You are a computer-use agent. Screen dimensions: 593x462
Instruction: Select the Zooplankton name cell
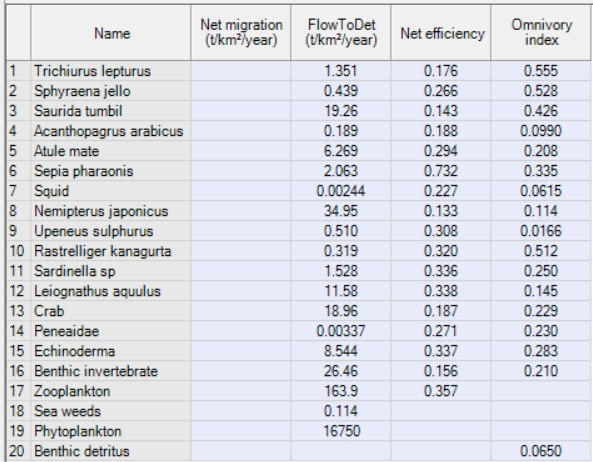tap(111, 392)
